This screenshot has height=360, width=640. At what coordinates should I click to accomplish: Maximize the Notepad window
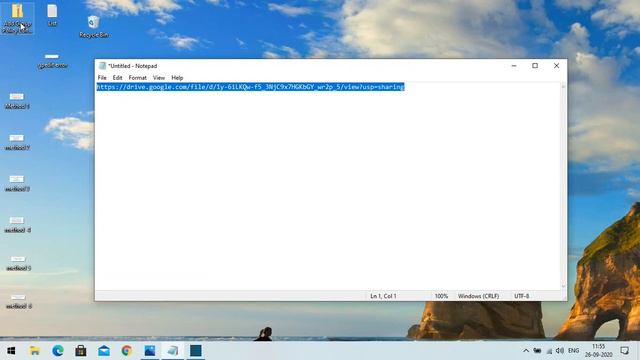(535, 66)
